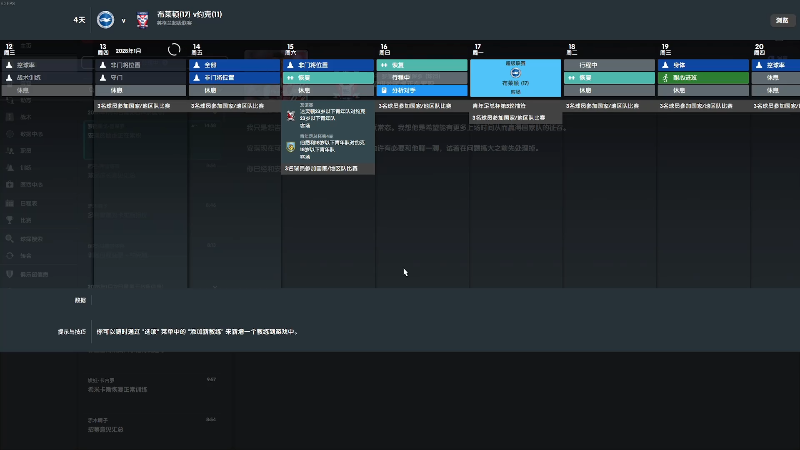Click runner icon of green 跑动进攻 session
Screen dimensions: 800x450
click(x=665, y=78)
